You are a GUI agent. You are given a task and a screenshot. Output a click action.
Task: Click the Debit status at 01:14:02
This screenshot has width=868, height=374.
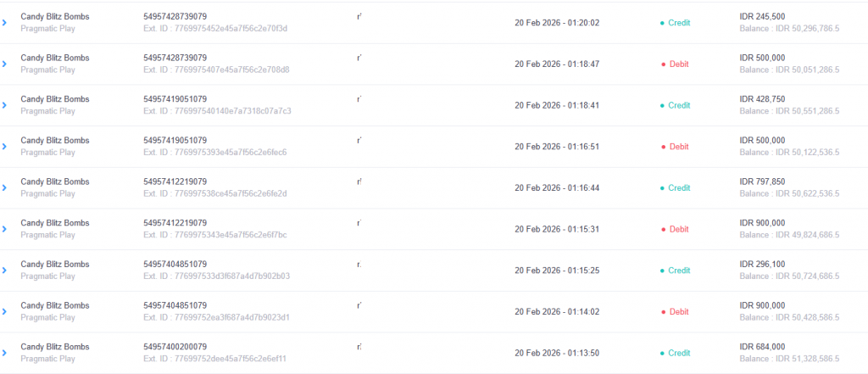pyautogui.click(x=678, y=312)
